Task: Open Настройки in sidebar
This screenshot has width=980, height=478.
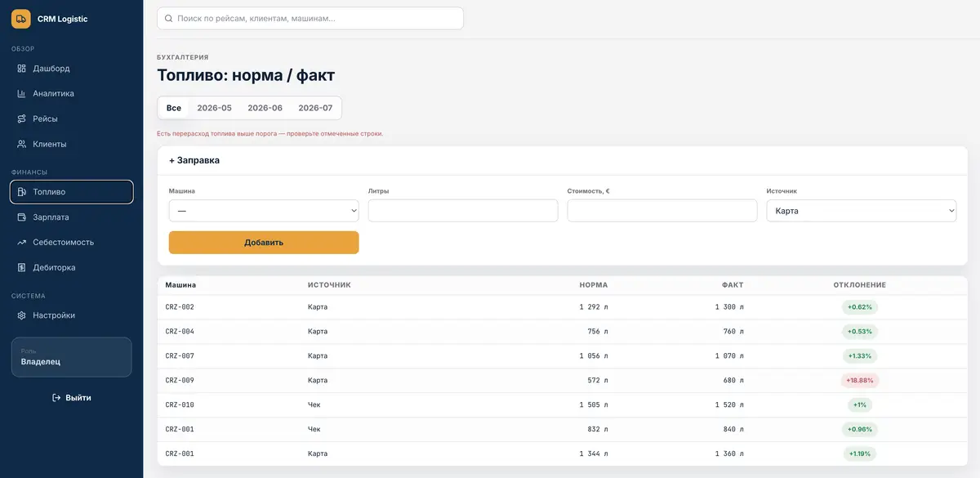Action: point(72,315)
